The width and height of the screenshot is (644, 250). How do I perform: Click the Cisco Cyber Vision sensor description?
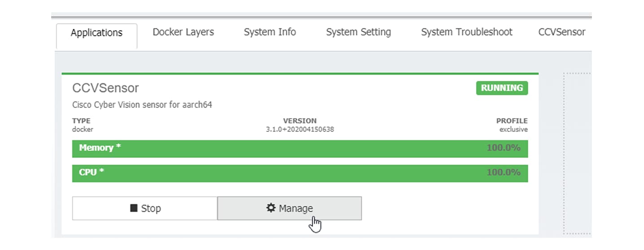point(142,105)
